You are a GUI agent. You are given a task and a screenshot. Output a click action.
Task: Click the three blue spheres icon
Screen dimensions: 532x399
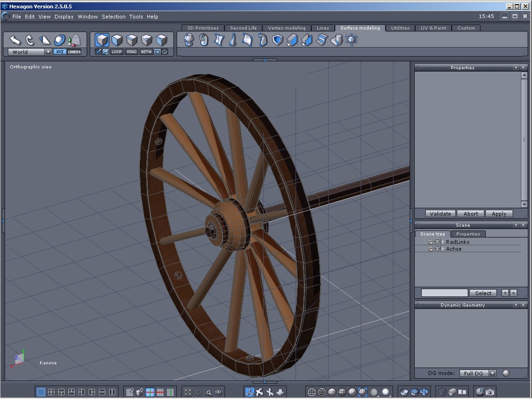point(424,392)
